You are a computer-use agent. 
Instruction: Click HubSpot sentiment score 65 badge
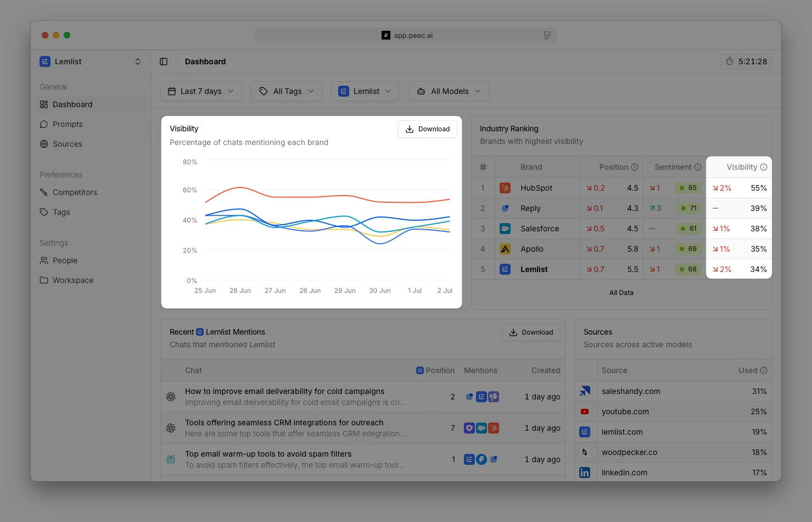(x=688, y=188)
